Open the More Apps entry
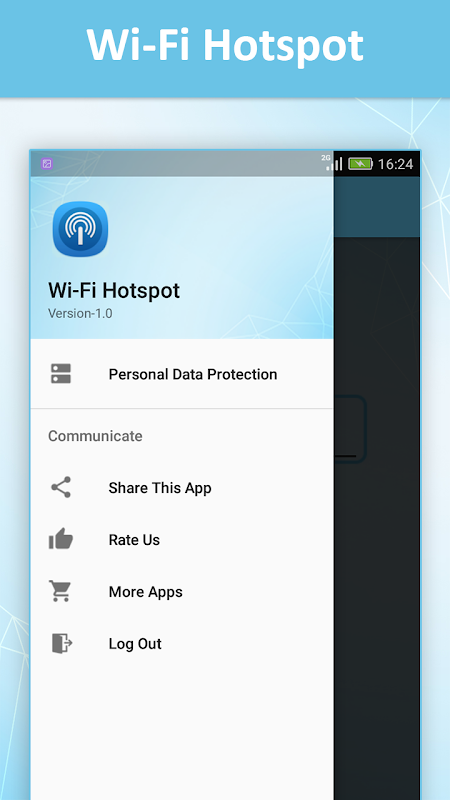 coord(182,591)
